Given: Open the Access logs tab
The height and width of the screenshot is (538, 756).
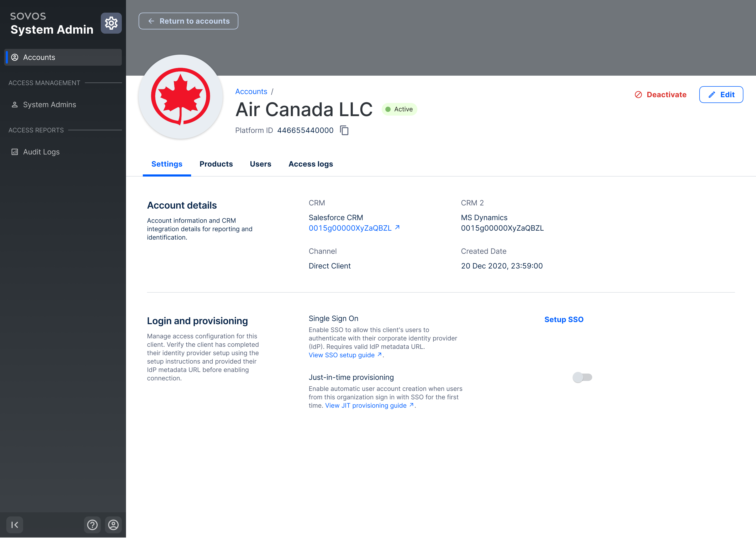Looking at the screenshot, I should tap(311, 164).
